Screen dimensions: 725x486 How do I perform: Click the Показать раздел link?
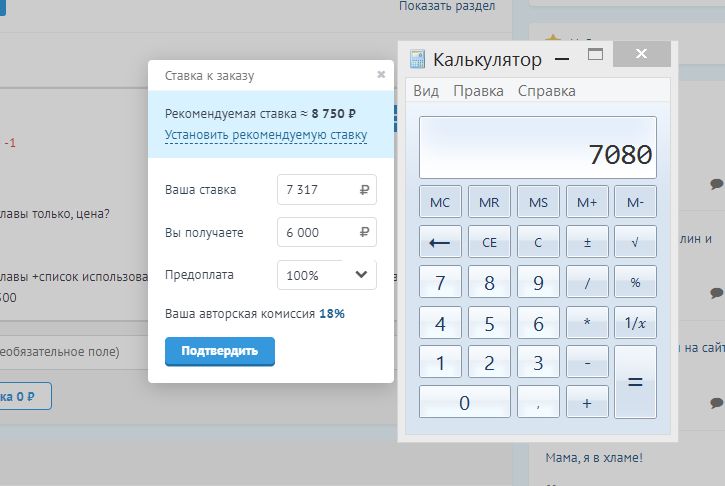click(447, 6)
